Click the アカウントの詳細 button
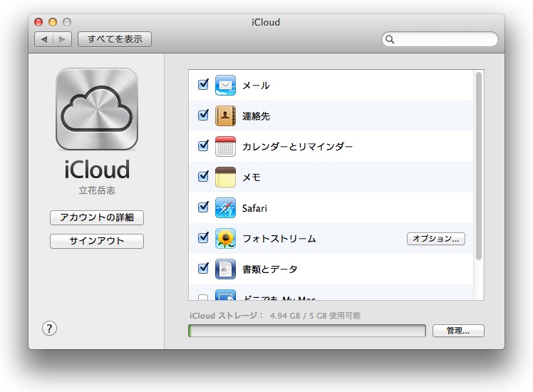Screen dimensions: 533x392 point(97,217)
